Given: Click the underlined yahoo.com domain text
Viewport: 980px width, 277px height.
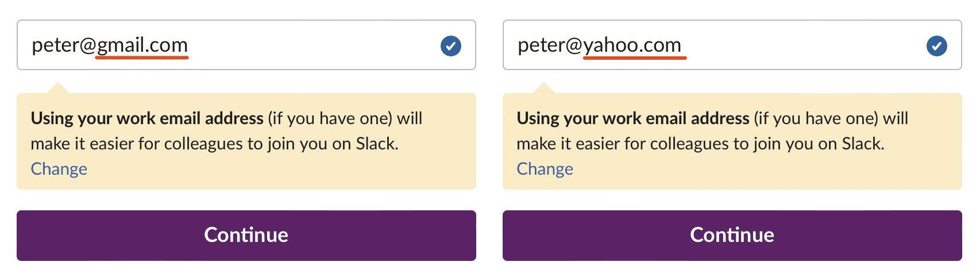Looking at the screenshot, I should (632, 45).
